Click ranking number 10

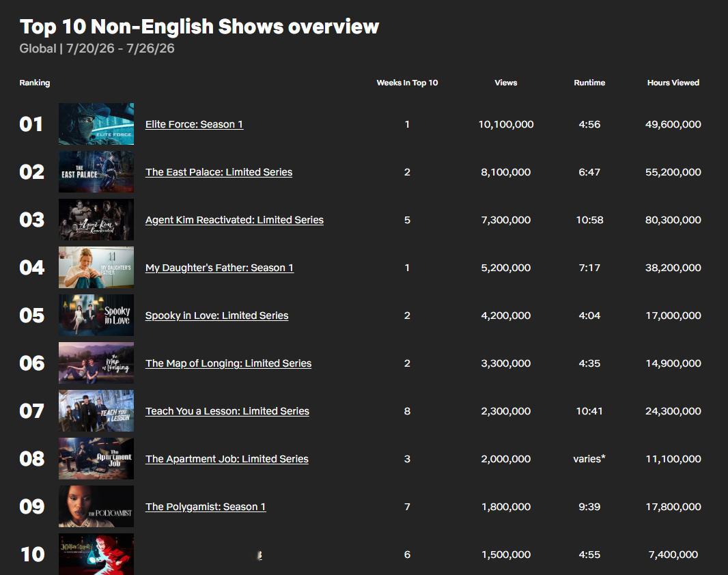[33, 555]
